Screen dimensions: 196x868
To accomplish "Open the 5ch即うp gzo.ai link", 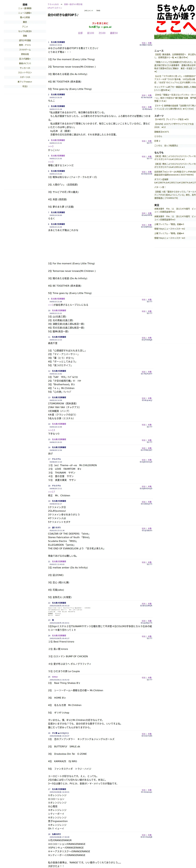I will 100,27.
